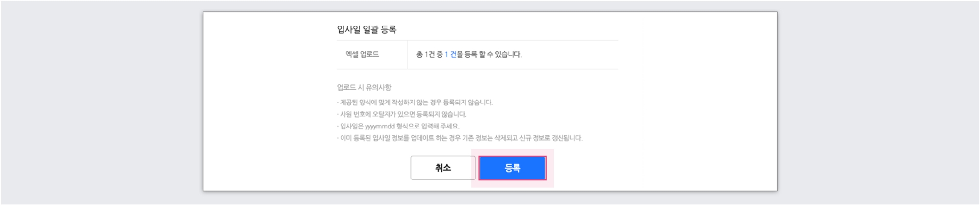Click the "총 1건 중" total count text
Image resolution: width=980 pixels, height=205 pixels.
pos(429,54)
